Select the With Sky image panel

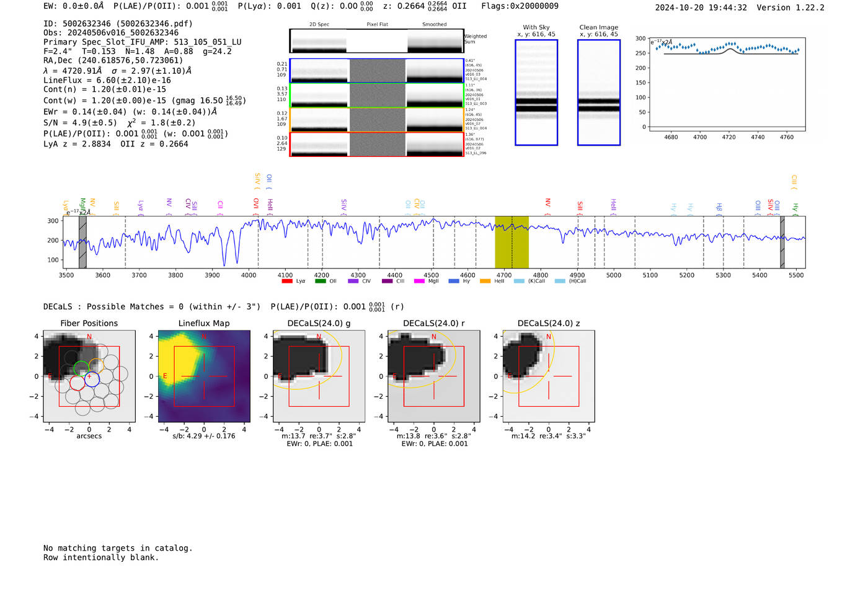tap(536, 92)
